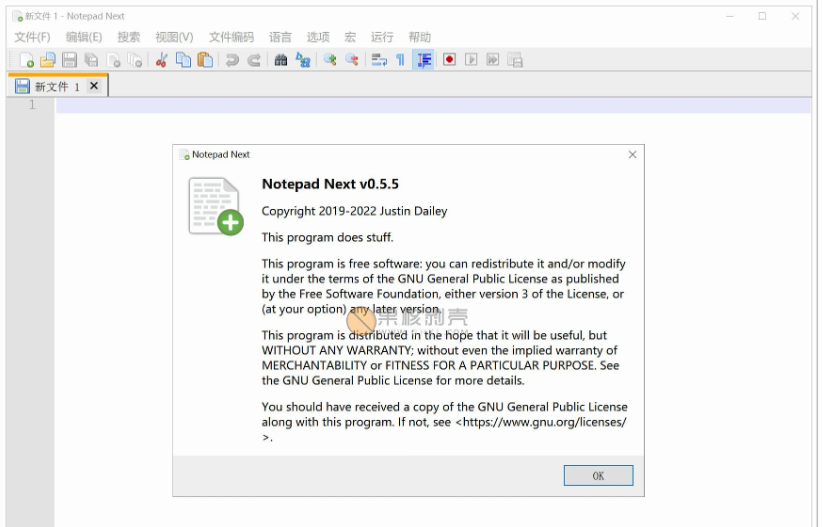822x527 pixels.
Task: Click the Close file toolbar icon
Action: (113, 60)
